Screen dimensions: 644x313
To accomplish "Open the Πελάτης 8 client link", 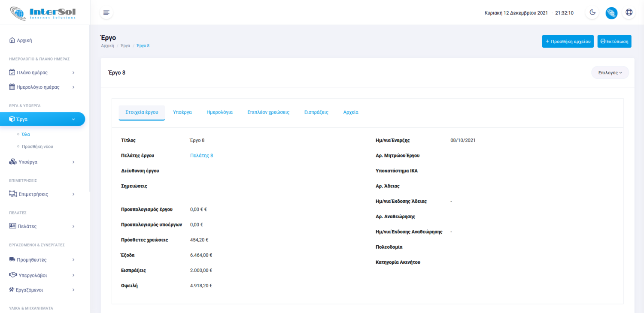I will click(x=201, y=156).
